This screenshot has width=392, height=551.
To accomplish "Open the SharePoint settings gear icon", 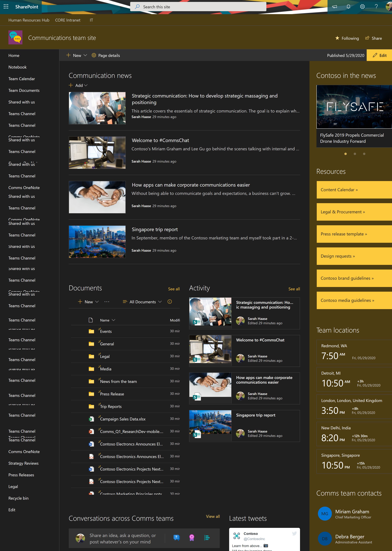I will pos(362,7).
